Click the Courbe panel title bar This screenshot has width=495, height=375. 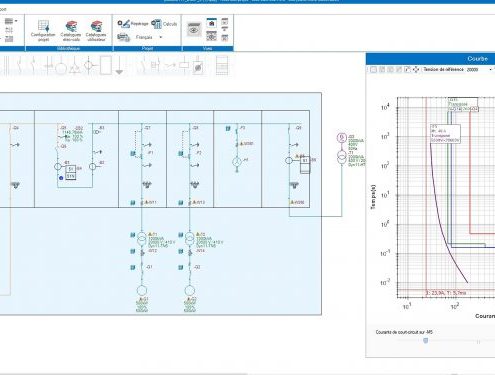pos(430,59)
